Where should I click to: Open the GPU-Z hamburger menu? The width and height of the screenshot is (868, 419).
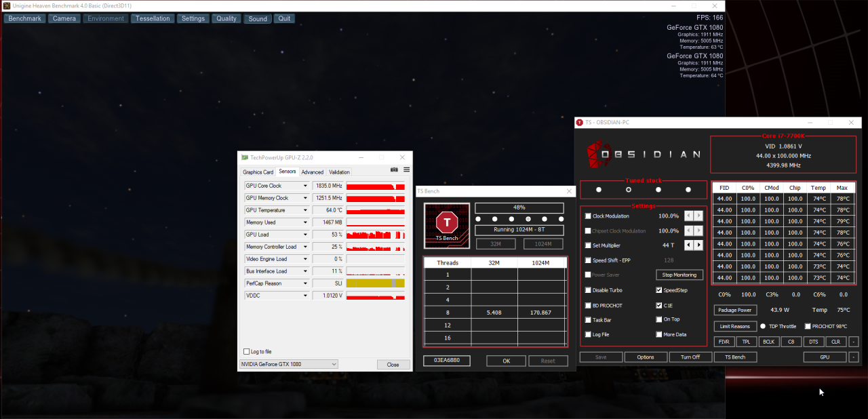point(406,169)
